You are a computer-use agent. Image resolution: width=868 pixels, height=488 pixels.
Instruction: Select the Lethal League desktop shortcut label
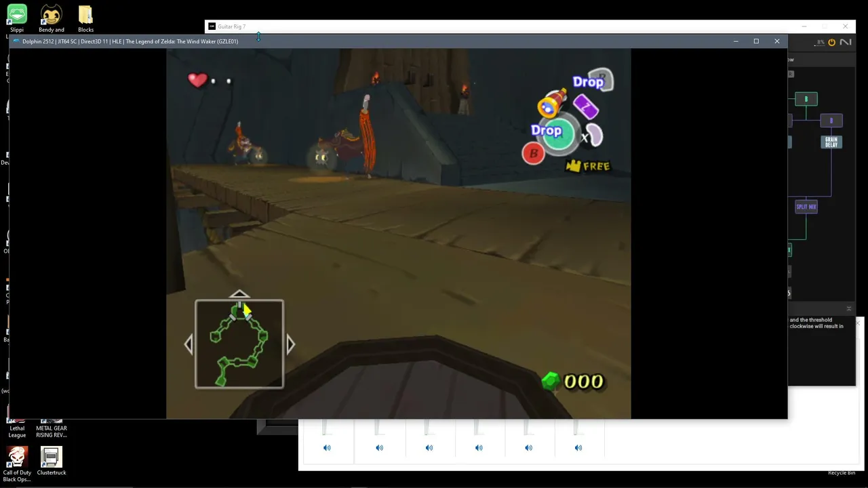pos(17,431)
